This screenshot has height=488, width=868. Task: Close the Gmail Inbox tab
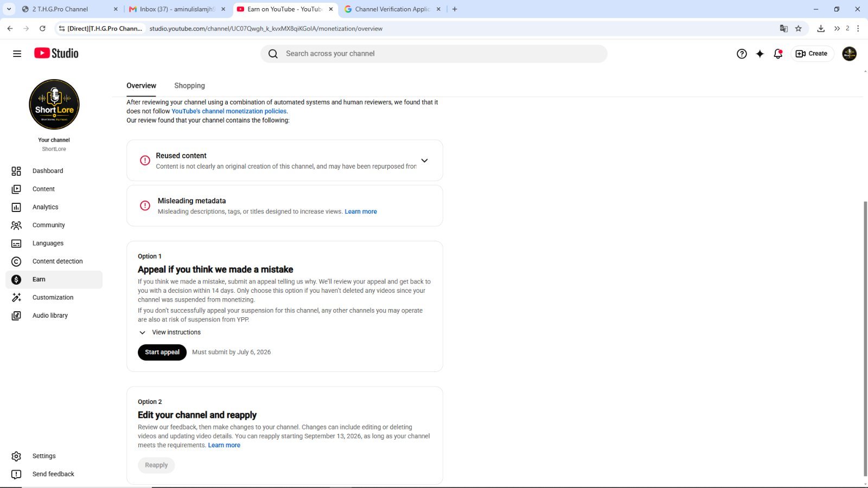pyautogui.click(x=223, y=9)
